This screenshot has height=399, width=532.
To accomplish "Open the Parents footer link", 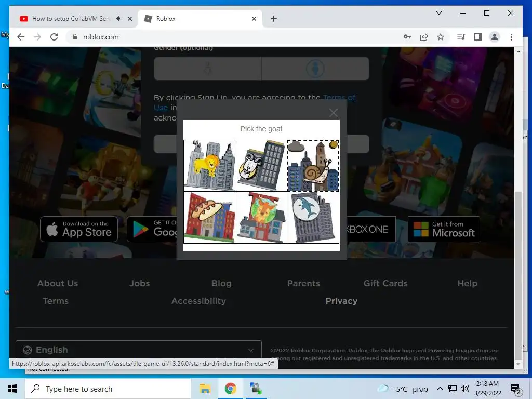I will (303, 283).
